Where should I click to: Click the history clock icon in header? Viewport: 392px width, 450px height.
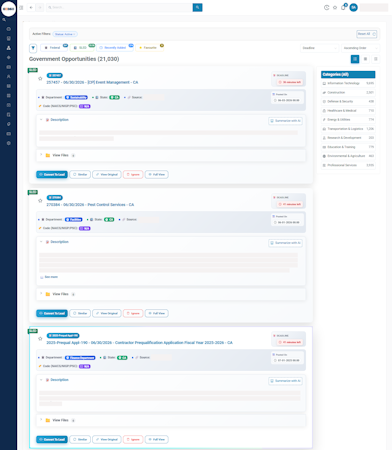tap(326, 7)
